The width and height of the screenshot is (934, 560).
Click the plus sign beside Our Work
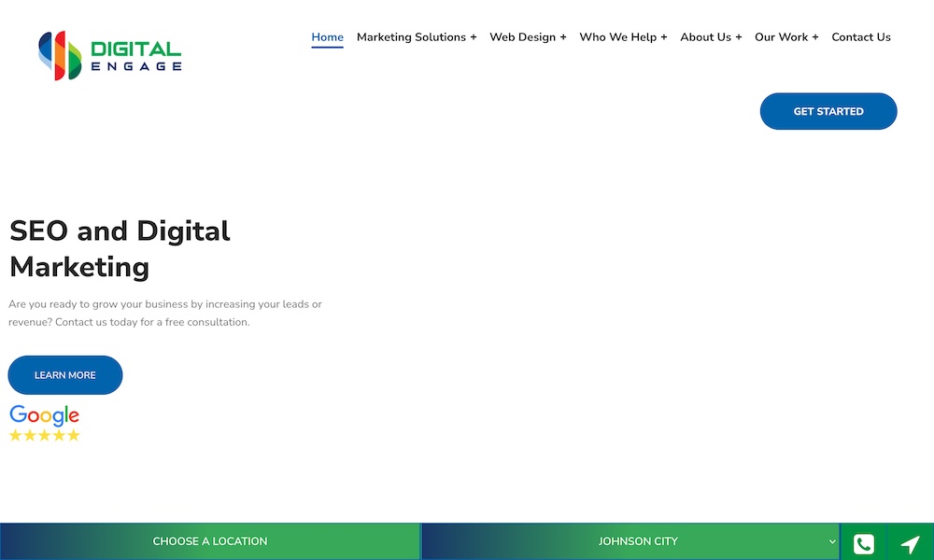tap(815, 37)
